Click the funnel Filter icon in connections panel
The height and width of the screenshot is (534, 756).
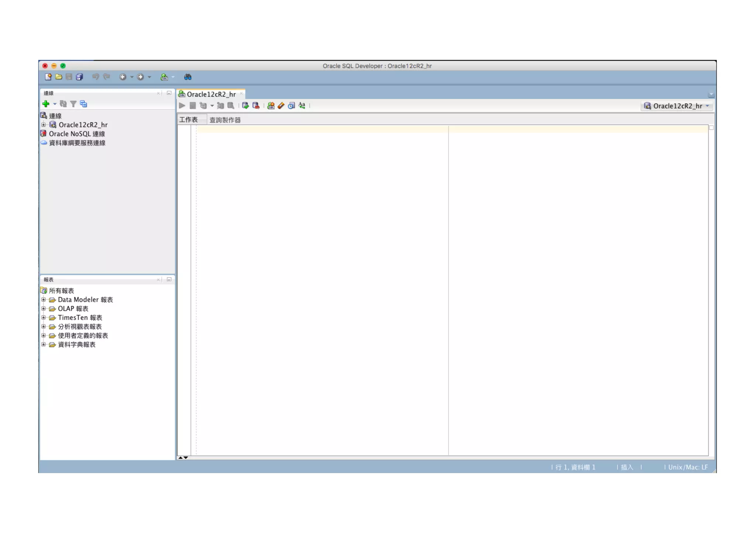pyautogui.click(x=73, y=104)
